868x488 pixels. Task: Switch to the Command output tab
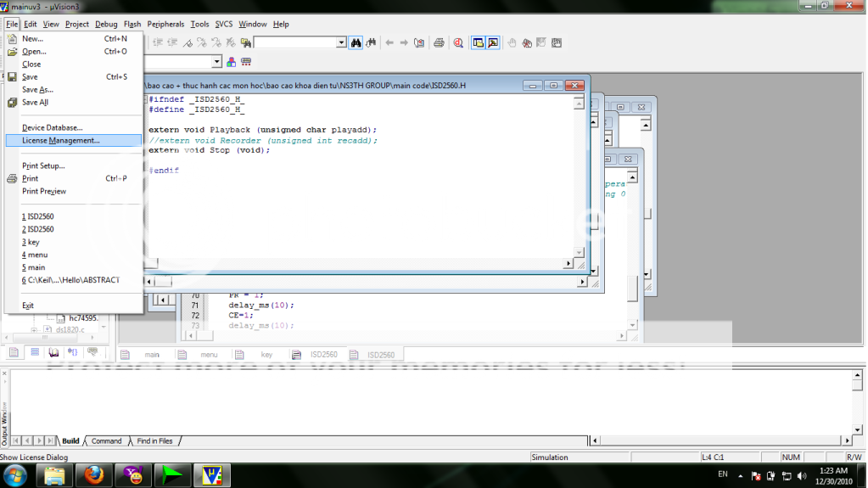click(x=106, y=441)
